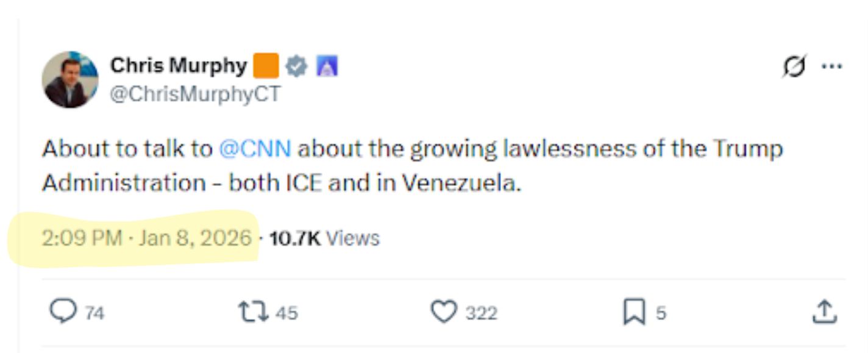The height and width of the screenshot is (353, 868).
Task: Click the gray verified checkmark badge
Action: coord(297,66)
